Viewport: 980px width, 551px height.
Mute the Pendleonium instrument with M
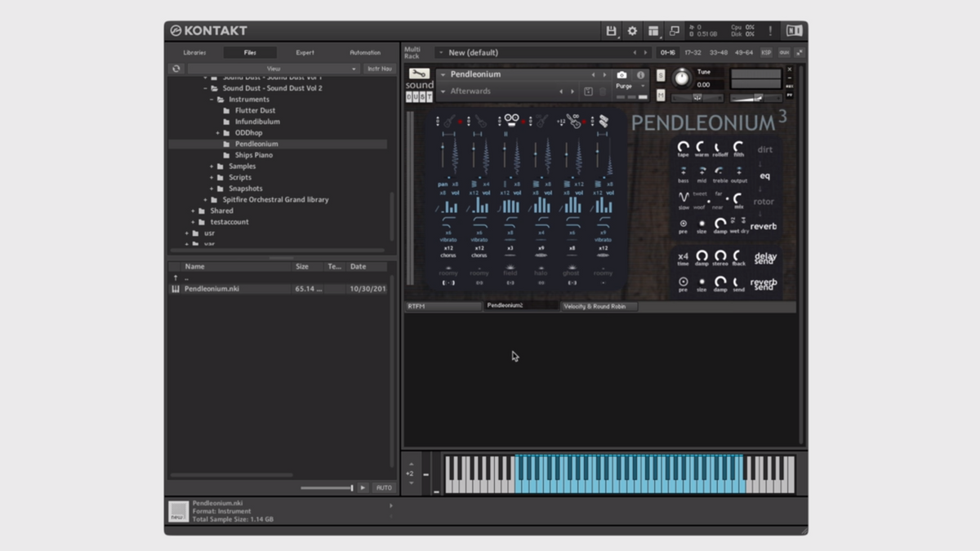[x=661, y=96]
